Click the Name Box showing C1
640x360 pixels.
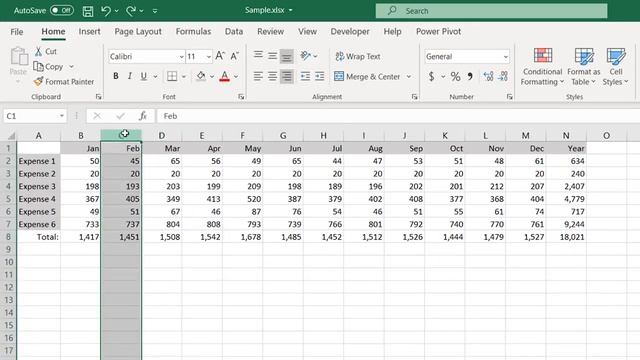(x=35, y=116)
